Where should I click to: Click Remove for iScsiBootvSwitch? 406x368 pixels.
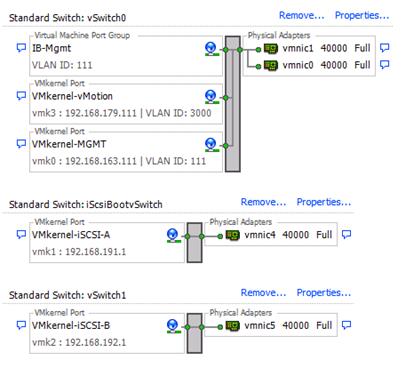[263, 202]
